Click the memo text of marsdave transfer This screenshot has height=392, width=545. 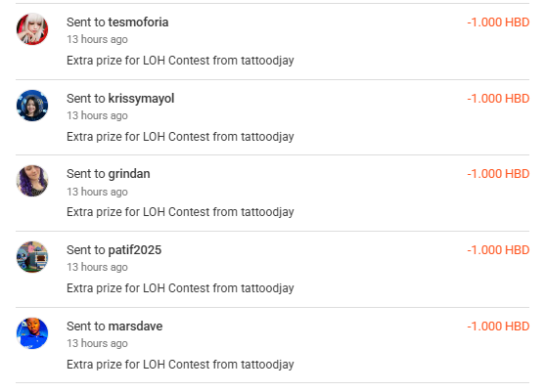(x=180, y=365)
